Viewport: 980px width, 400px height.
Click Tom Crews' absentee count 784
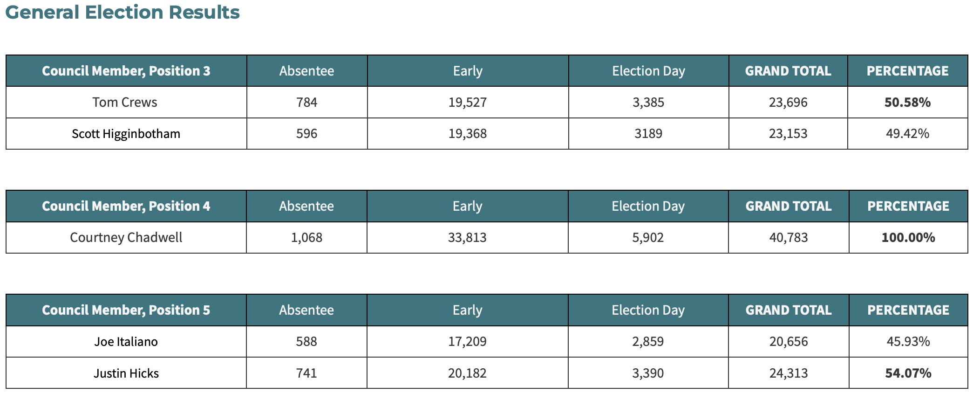click(x=307, y=102)
